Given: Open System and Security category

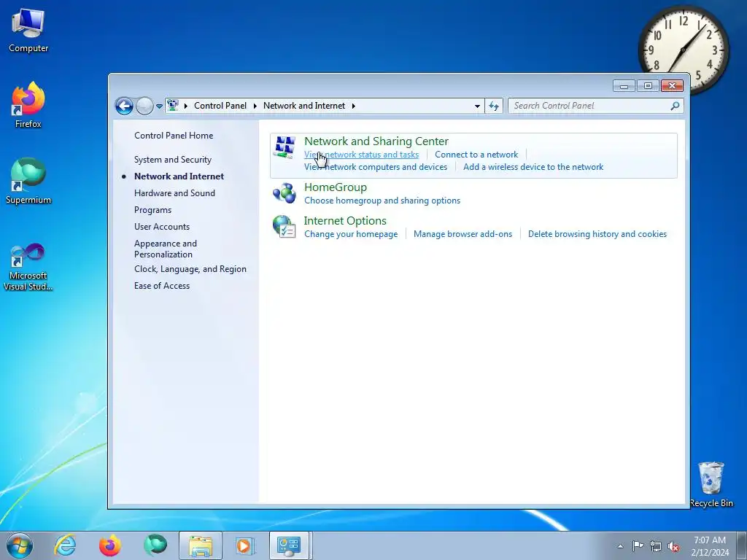Looking at the screenshot, I should pyautogui.click(x=172, y=160).
